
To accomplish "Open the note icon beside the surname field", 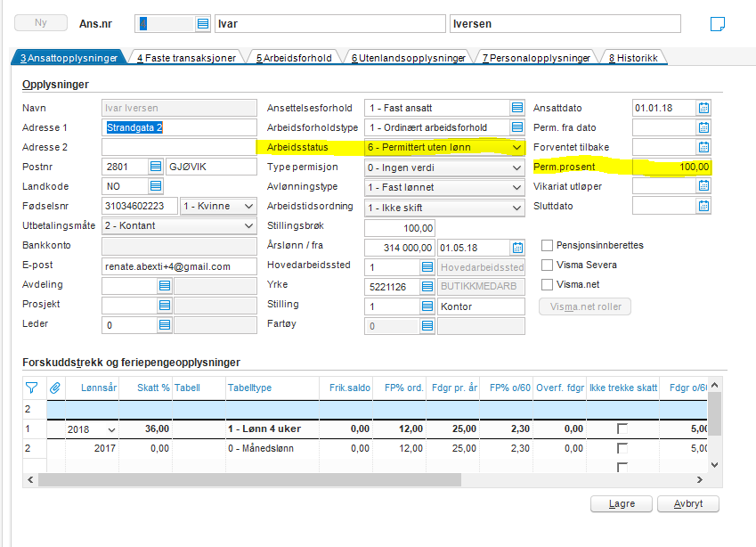I will [x=717, y=24].
